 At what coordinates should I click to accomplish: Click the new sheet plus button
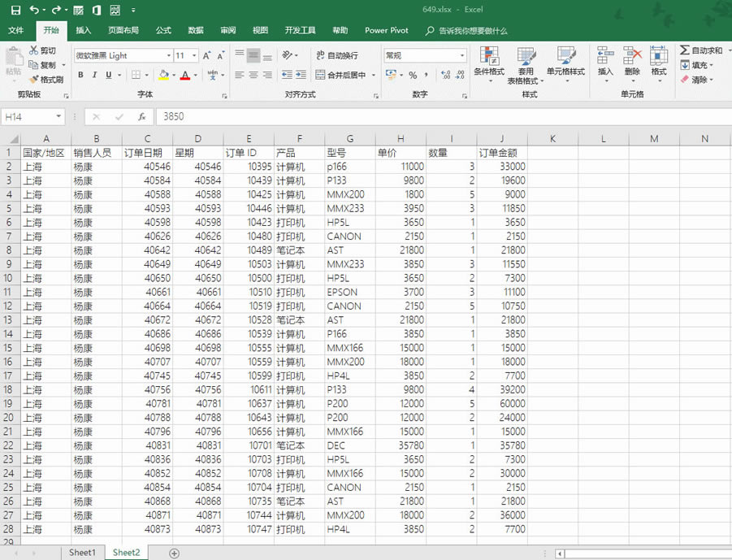(x=174, y=553)
